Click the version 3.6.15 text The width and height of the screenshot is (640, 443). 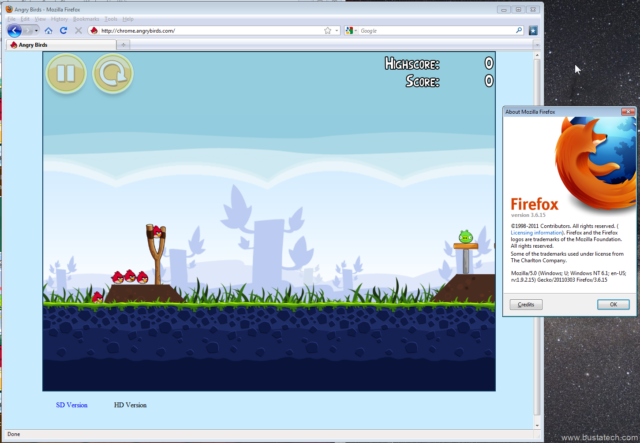[x=528, y=215]
